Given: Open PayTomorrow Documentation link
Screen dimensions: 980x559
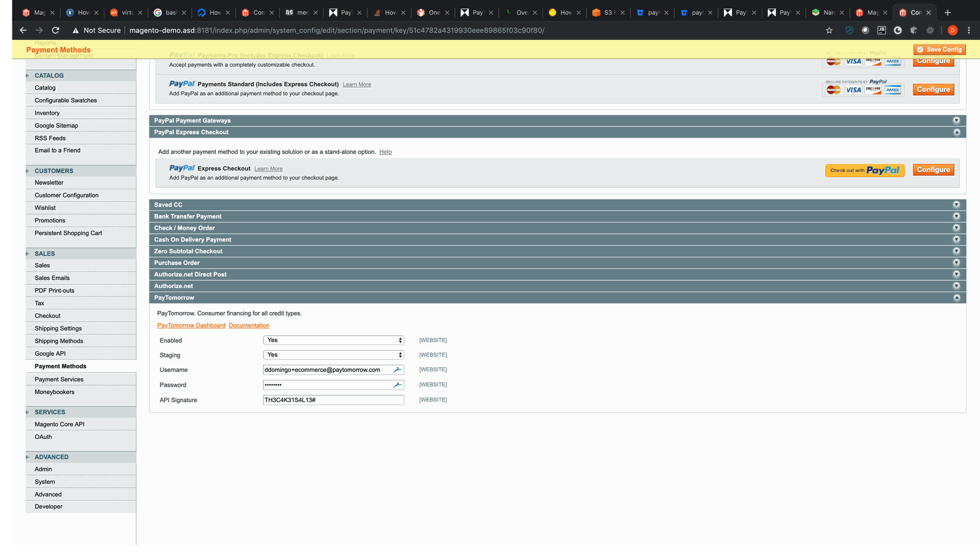Looking at the screenshot, I should (x=249, y=325).
